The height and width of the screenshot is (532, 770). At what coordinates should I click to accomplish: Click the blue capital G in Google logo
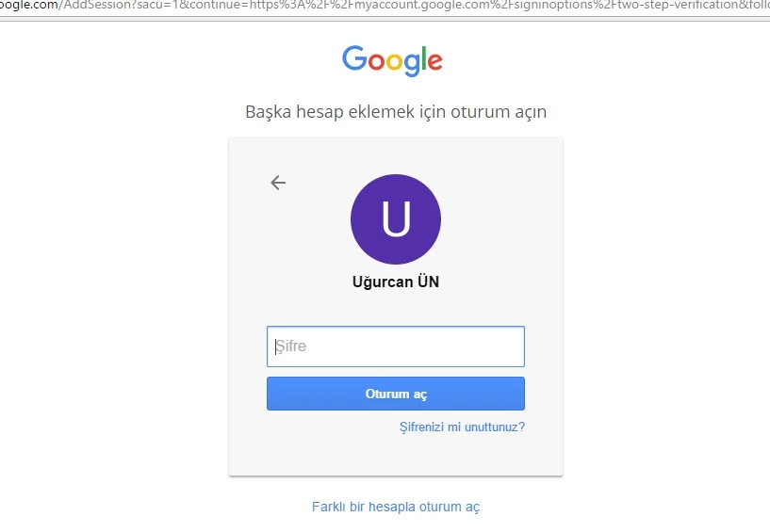354,58
